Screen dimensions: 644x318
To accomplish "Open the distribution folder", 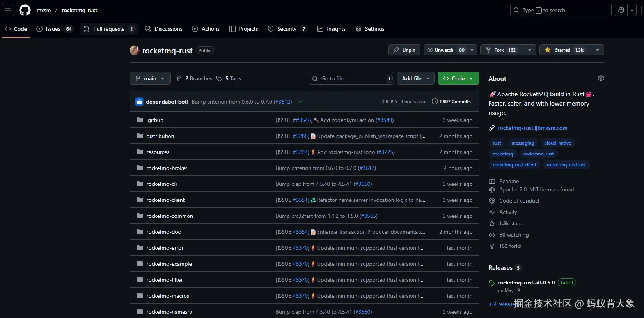I will pyautogui.click(x=160, y=136).
